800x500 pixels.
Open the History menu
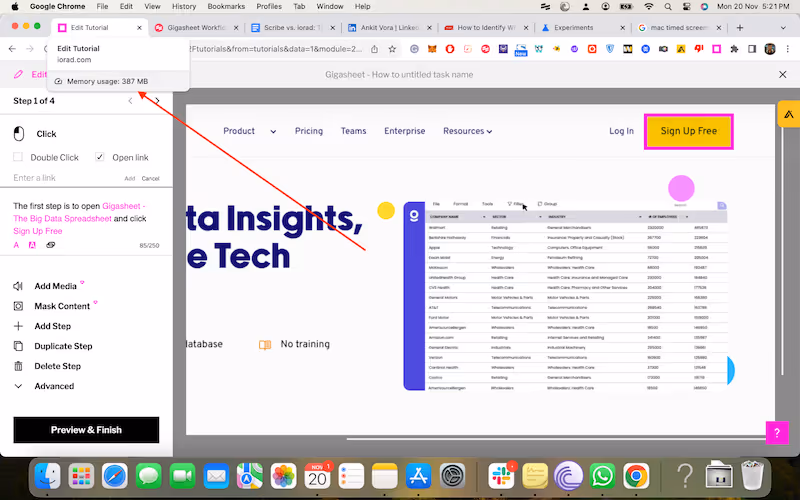pos(184,7)
